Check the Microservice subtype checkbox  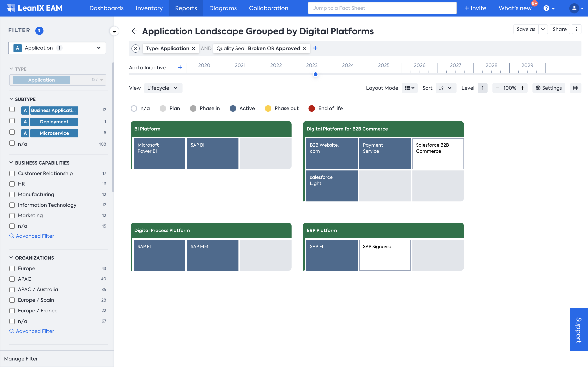tap(12, 132)
